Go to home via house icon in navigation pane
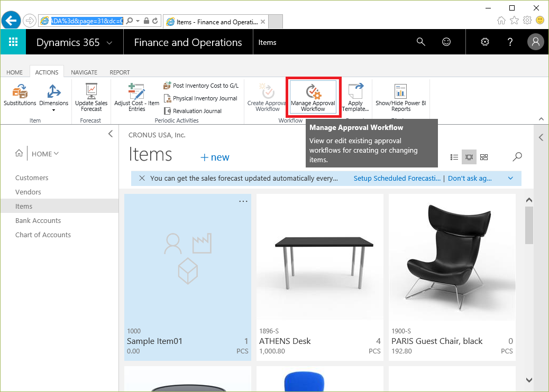 click(x=19, y=153)
